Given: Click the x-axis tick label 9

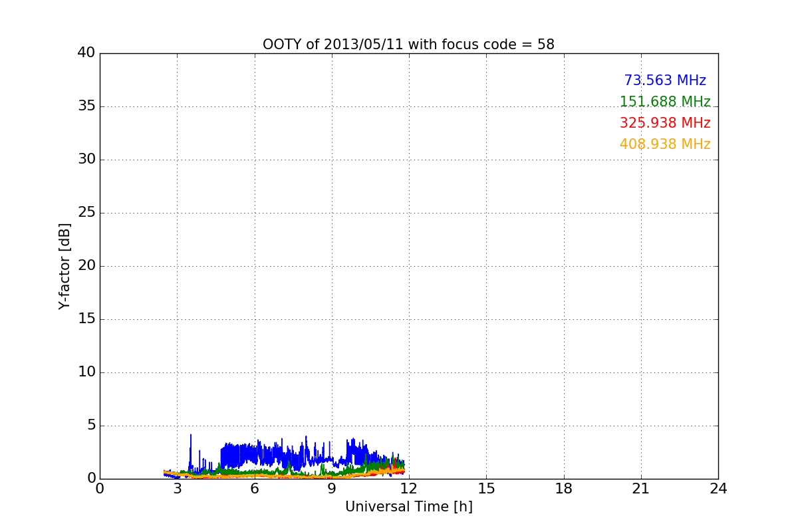Looking at the screenshot, I should pyautogui.click(x=332, y=488).
